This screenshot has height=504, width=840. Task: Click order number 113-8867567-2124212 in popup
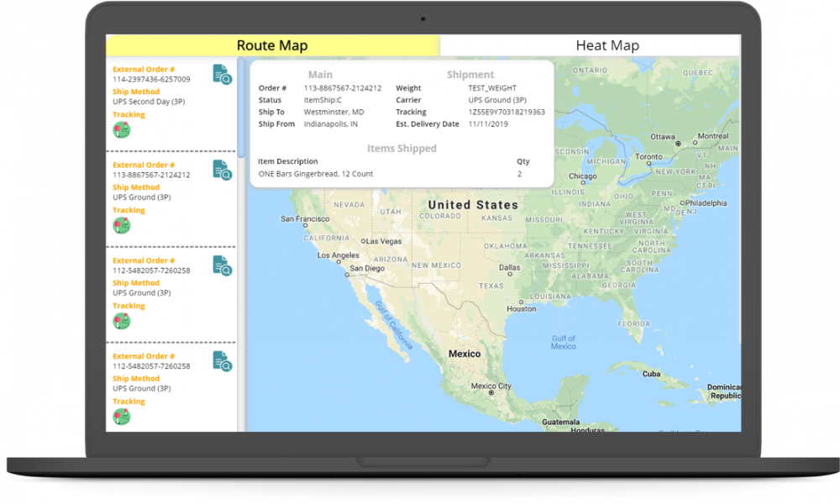click(x=342, y=88)
